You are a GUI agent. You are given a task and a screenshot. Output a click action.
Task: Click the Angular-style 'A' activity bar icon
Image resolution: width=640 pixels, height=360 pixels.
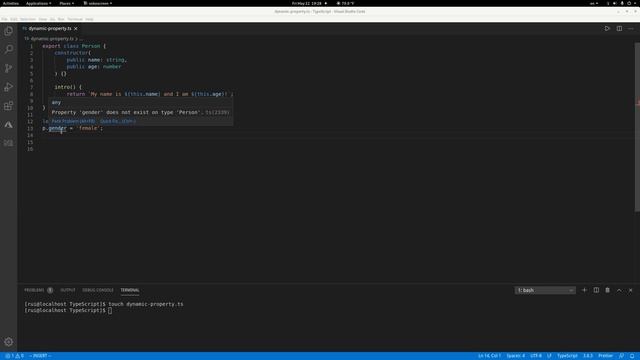pos(9,124)
